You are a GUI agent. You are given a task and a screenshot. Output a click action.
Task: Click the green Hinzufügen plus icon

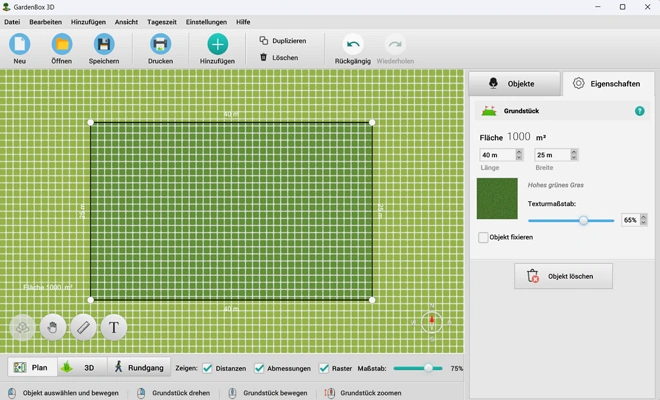tap(217, 44)
